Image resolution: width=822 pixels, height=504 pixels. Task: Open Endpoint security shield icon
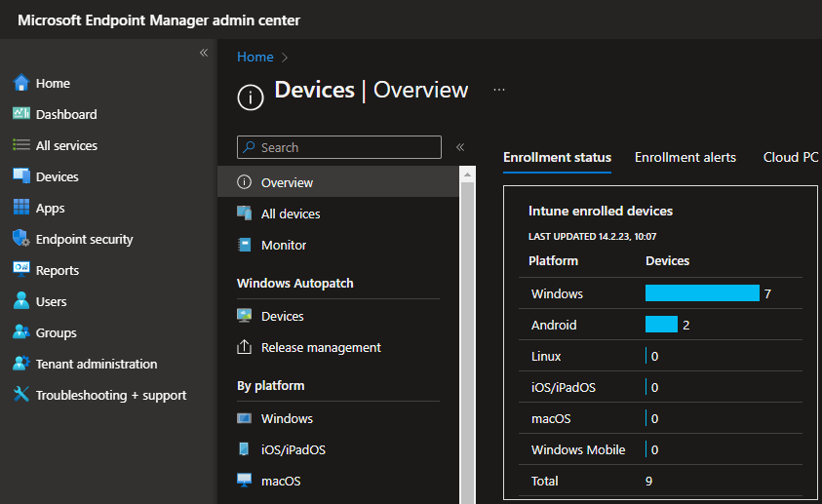coord(20,239)
